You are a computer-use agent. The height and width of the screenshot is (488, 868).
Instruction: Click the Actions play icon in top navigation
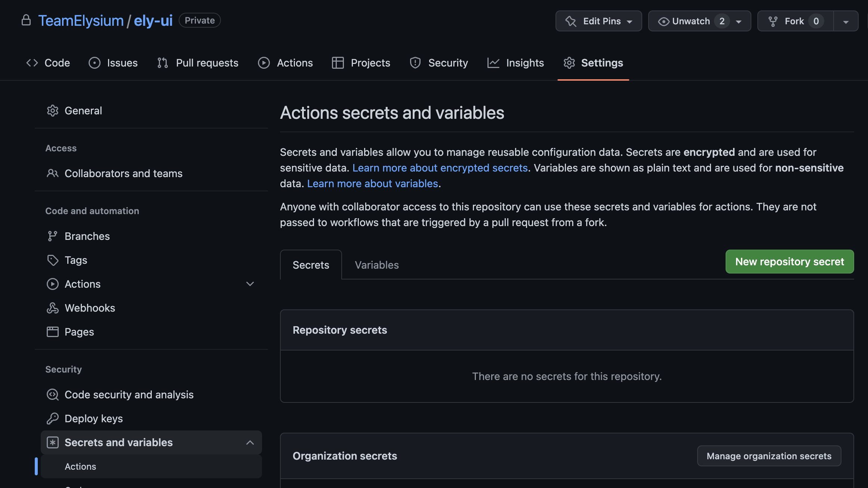point(264,63)
